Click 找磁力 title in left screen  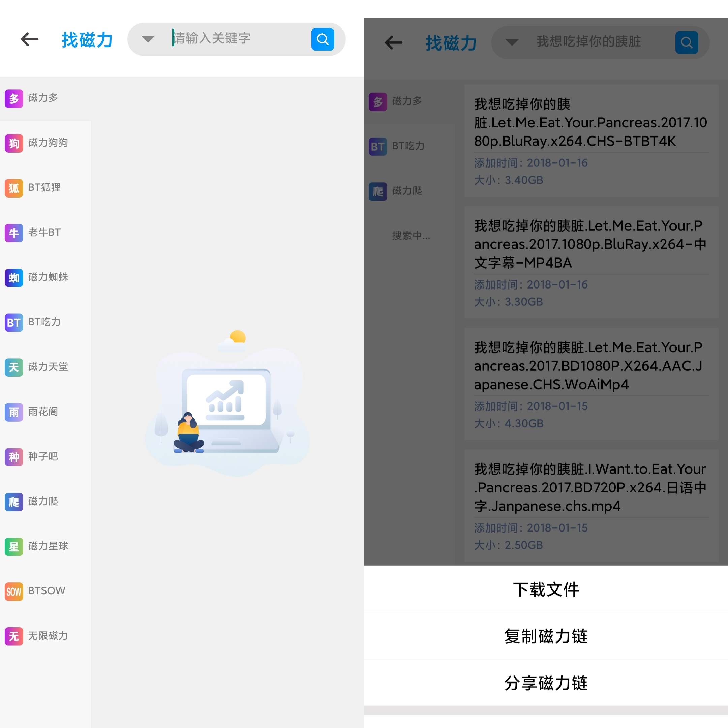point(87,39)
